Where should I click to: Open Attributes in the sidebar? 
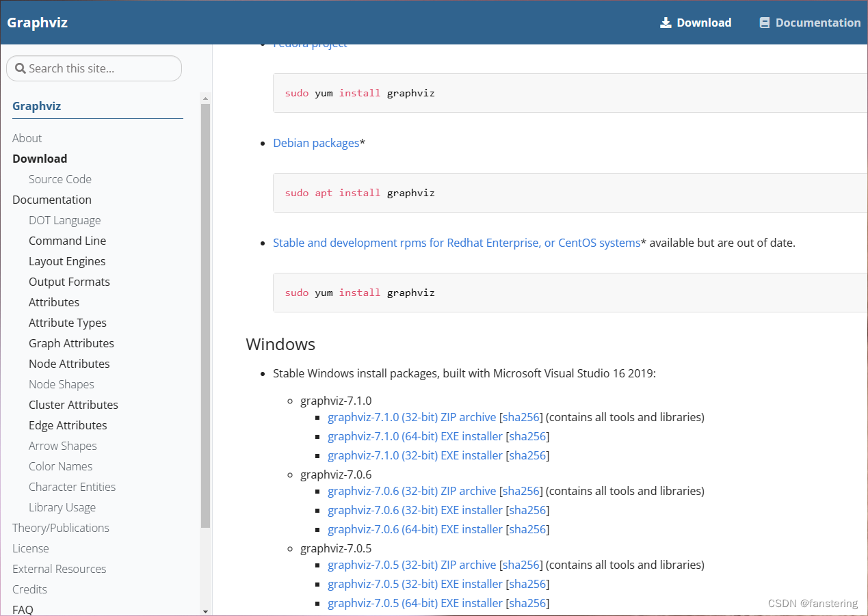coord(54,302)
